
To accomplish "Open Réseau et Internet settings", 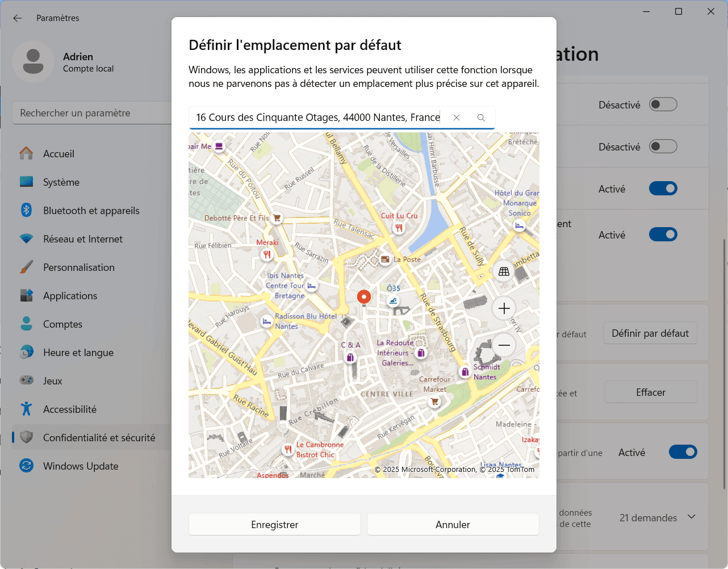I will click(91, 239).
